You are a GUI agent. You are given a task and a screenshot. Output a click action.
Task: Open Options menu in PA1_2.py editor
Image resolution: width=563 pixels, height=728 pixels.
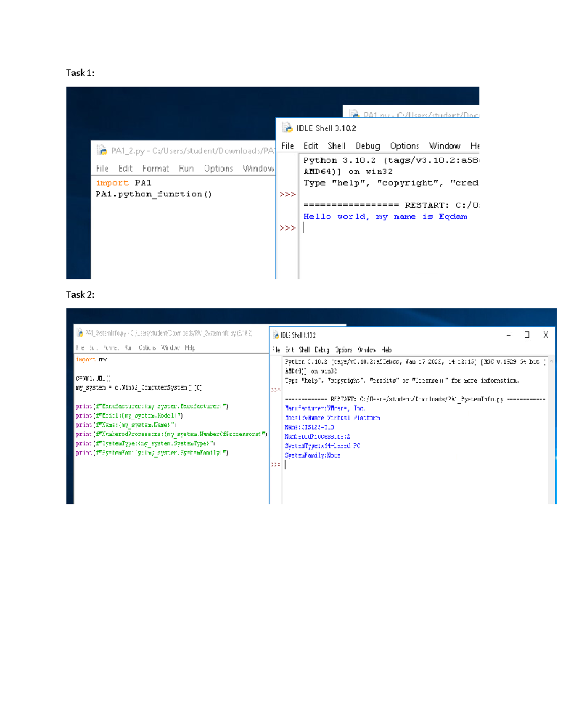point(218,168)
